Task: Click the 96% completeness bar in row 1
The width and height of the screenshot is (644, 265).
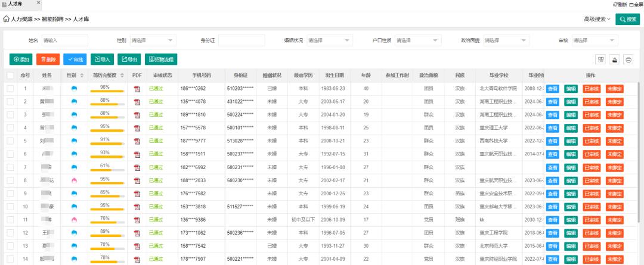Action: point(107,91)
